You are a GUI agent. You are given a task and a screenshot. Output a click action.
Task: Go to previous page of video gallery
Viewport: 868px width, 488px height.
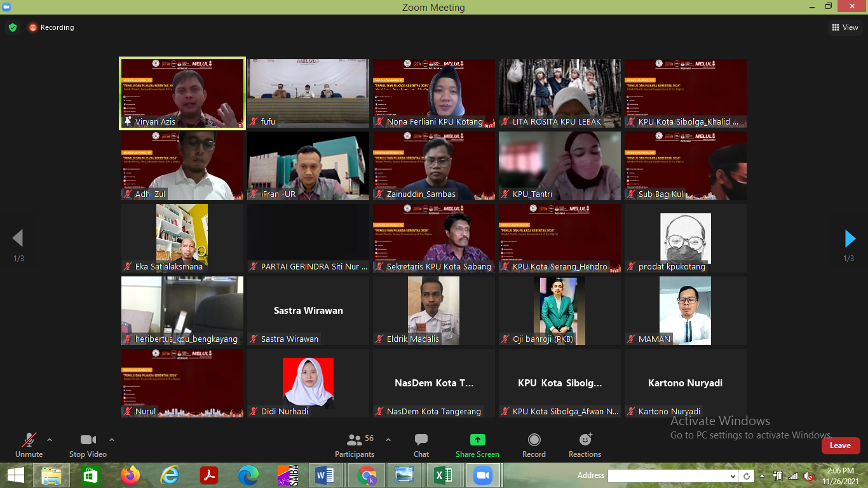[x=18, y=238]
